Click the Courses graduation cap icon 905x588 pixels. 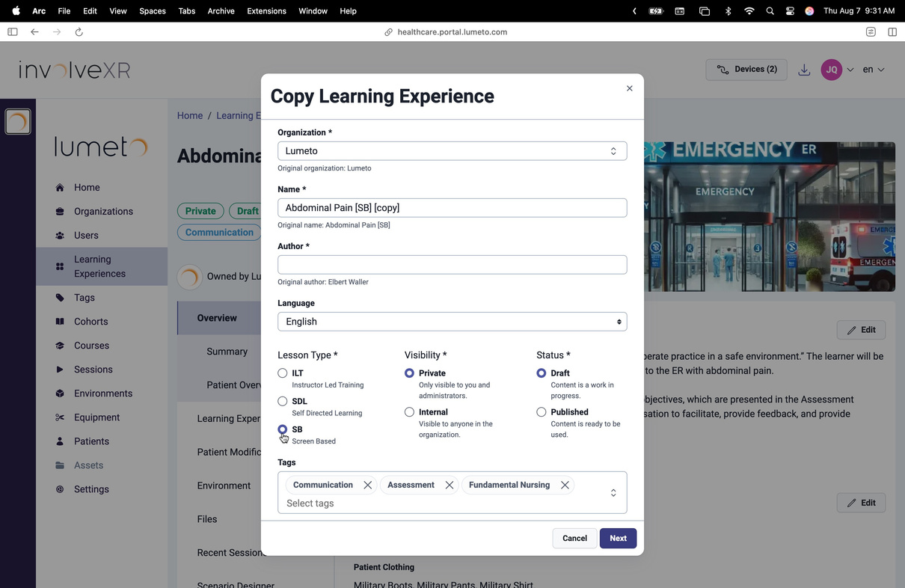(60, 346)
